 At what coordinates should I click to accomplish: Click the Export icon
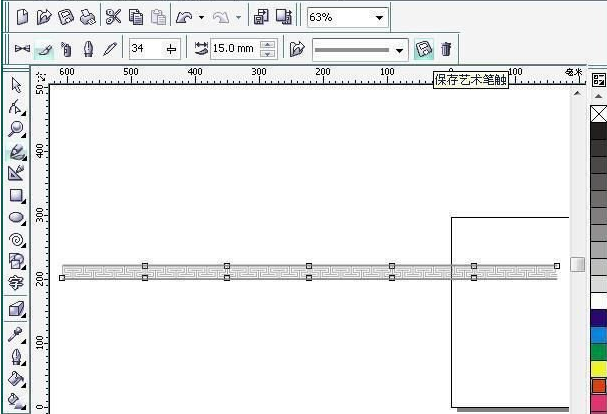(x=284, y=17)
